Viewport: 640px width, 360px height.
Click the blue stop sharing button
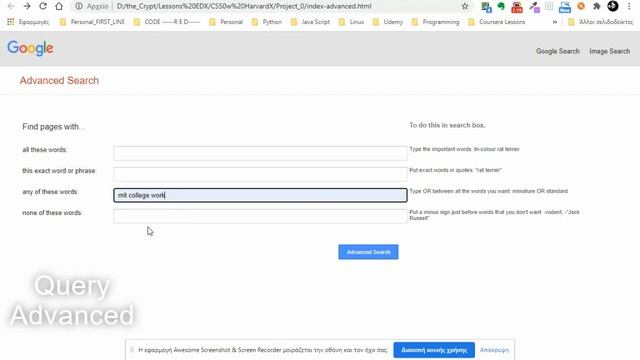click(434, 350)
